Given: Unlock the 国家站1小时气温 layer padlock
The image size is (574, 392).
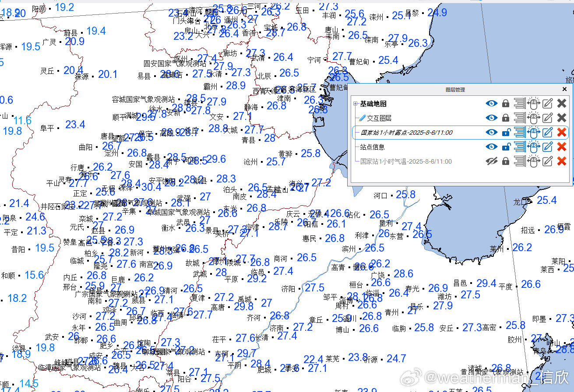Looking at the screenshot, I should [506, 161].
